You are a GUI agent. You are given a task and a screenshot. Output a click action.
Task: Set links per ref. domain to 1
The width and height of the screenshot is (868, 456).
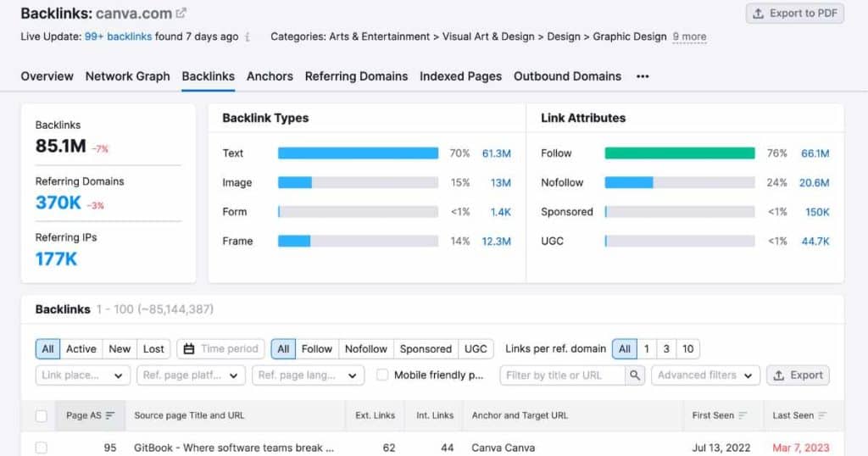(x=647, y=349)
